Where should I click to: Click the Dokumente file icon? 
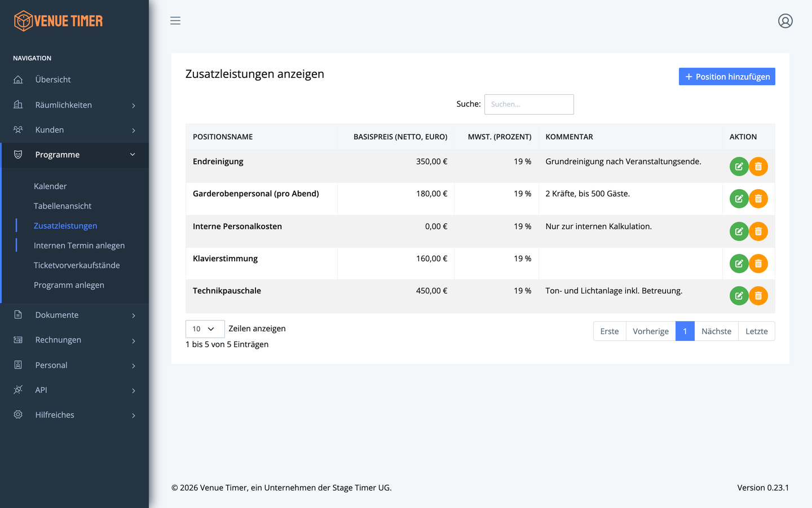click(18, 315)
